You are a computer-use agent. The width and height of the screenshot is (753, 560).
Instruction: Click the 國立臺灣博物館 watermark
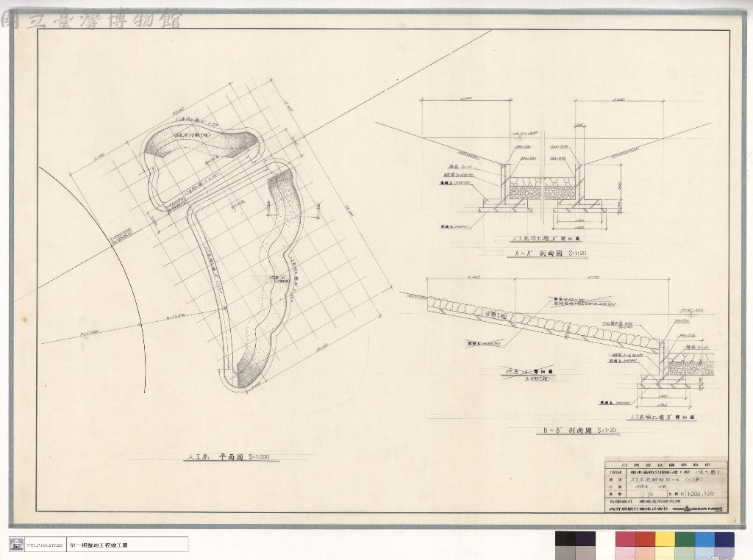[x=91, y=19]
